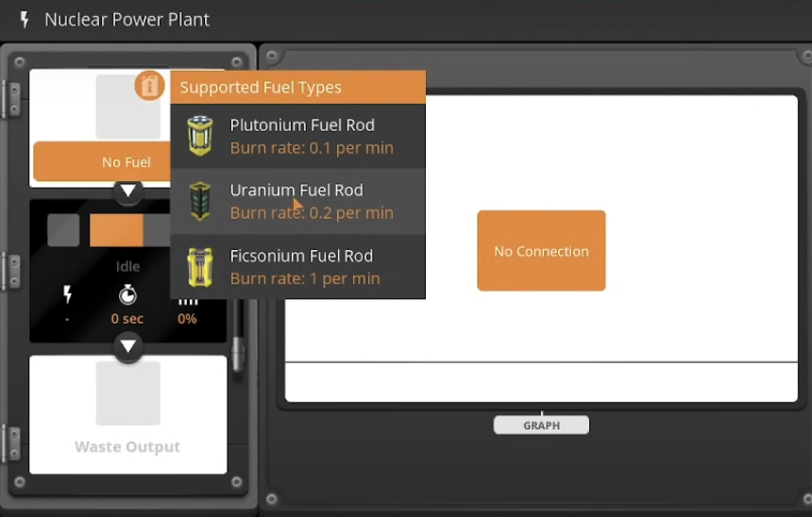The width and height of the screenshot is (812, 517).
Task: Click the 0% efficiency bars icon
Action: (x=188, y=300)
